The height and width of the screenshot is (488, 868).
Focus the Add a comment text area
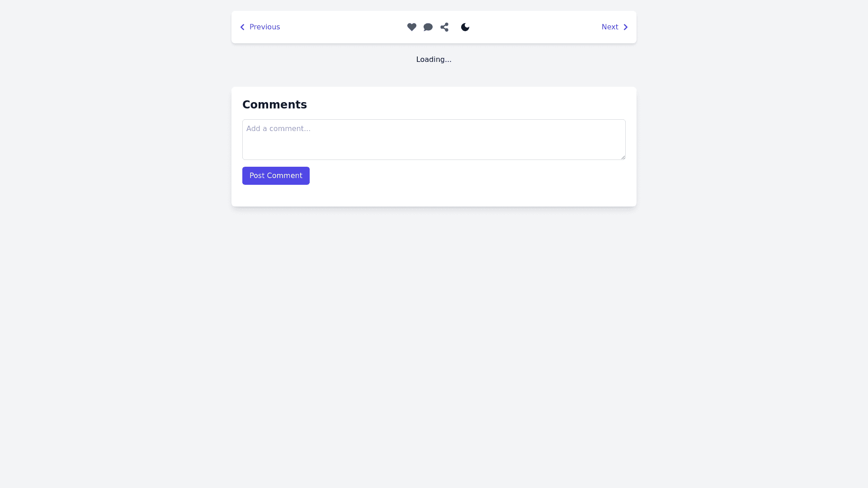(434, 140)
